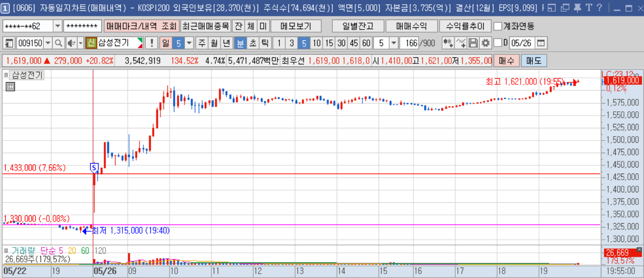The width and height of the screenshot is (644, 278).
Task: Toggle the 계좌연동 checkbox
Action: (x=498, y=26)
